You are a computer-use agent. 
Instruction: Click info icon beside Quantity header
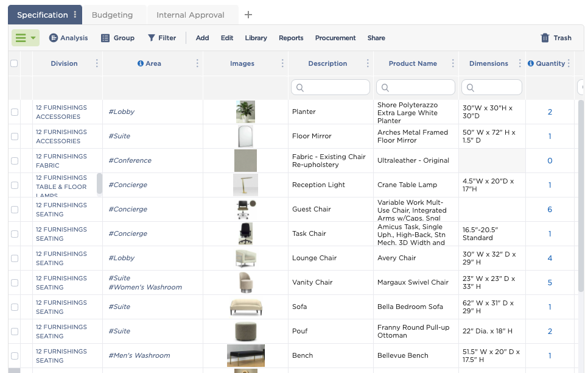531,63
